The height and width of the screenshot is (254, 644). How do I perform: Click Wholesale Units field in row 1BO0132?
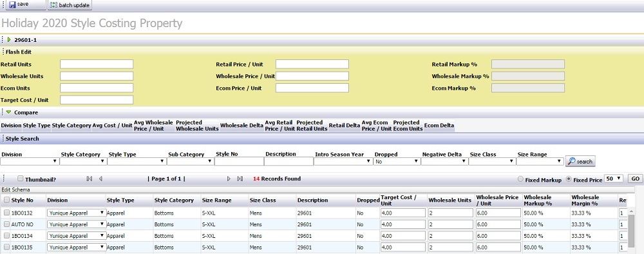coord(451,213)
